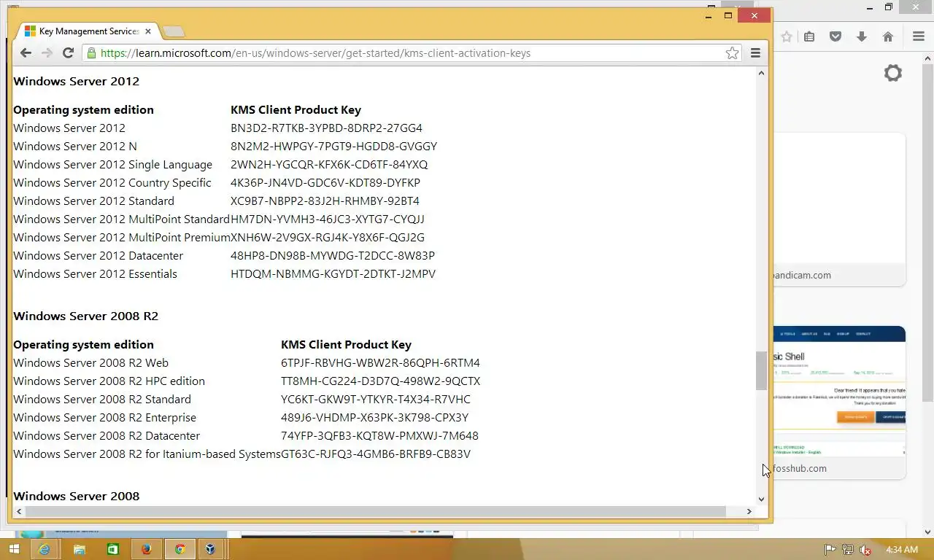This screenshot has width=934, height=560.
Task: Open VirtualBox from the taskbar
Action: point(211,549)
